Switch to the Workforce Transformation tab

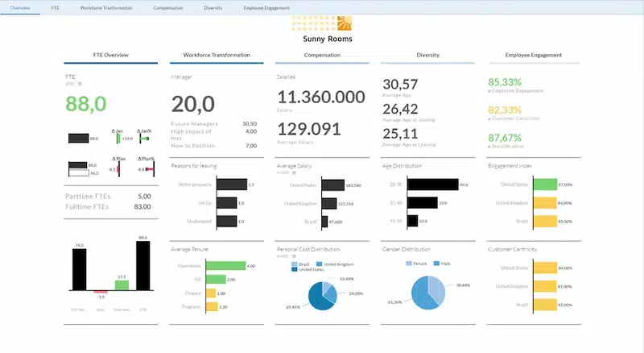point(107,6)
